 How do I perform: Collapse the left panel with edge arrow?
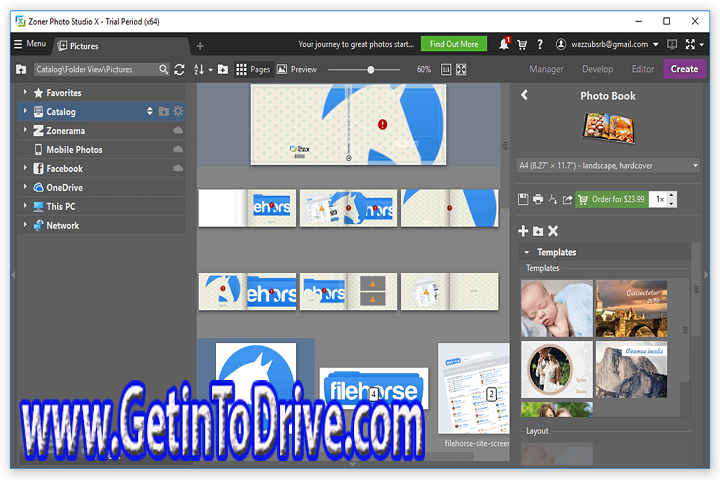pyautogui.click(x=13, y=275)
